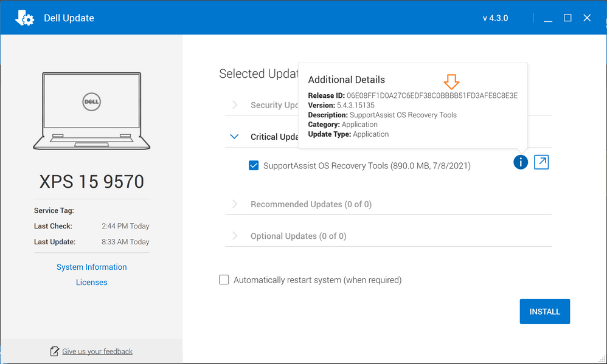Click the INSTALL button

tap(545, 311)
